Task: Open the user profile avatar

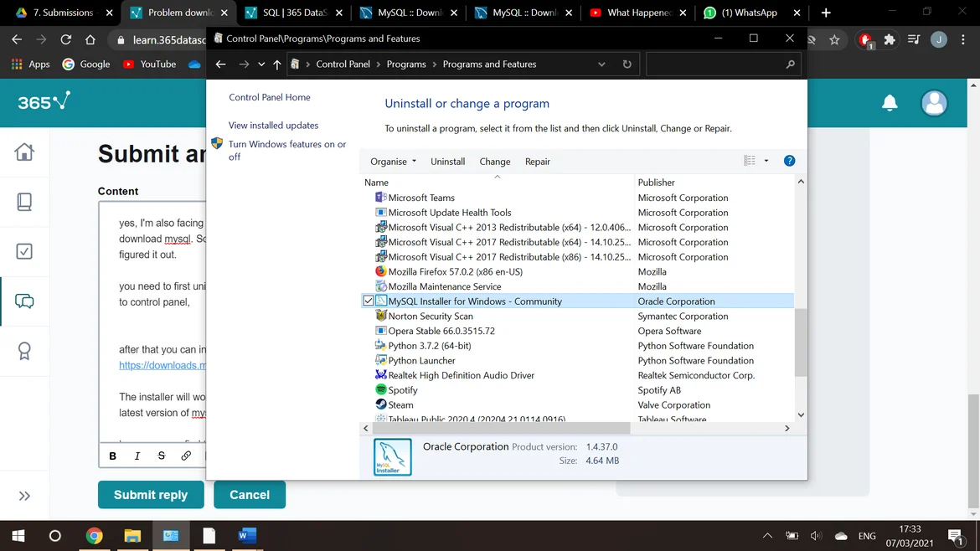Action: (933, 103)
